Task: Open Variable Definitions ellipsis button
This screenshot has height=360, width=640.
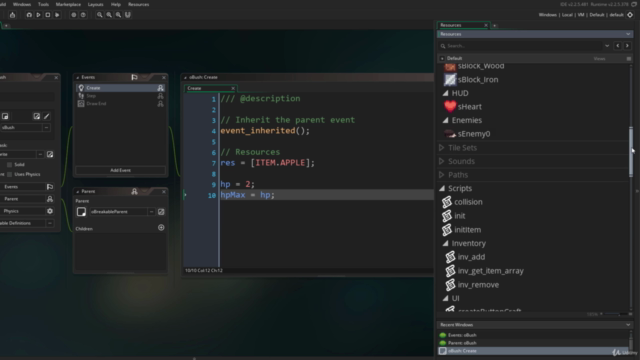Action: tap(50, 223)
